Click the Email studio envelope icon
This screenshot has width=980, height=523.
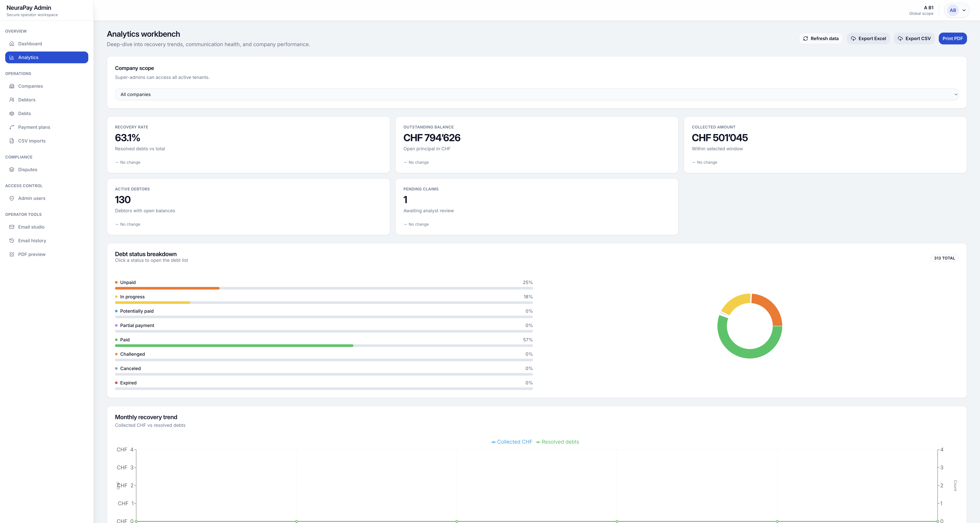pos(12,227)
